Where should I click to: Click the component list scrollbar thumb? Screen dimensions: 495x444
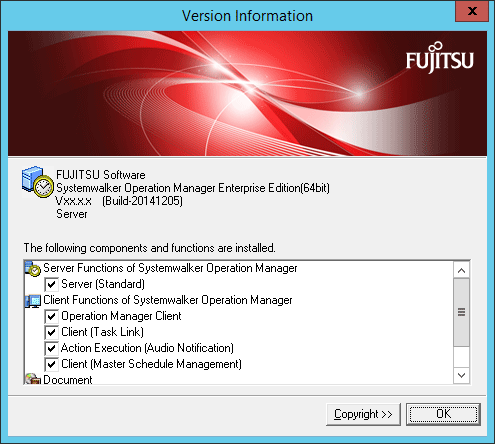[461, 312]
